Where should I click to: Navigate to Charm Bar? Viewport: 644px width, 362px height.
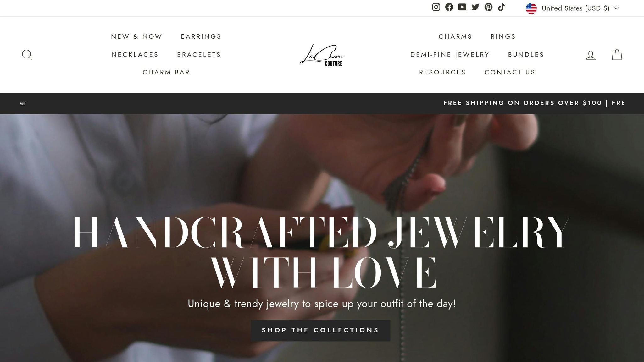click(x=166, y=72)
